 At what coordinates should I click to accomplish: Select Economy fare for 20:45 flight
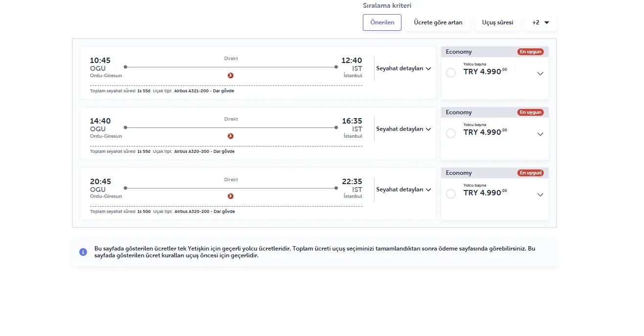click(451, 194)
